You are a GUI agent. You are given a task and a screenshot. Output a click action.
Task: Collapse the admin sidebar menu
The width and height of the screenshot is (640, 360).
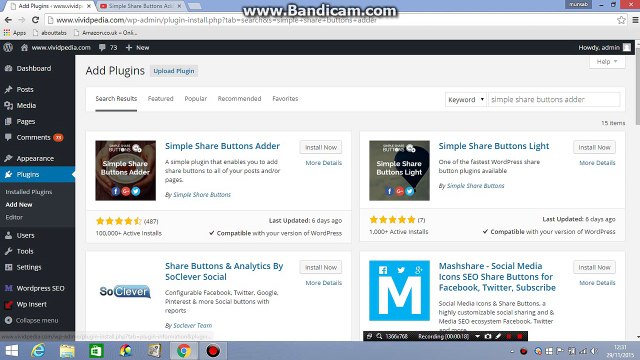(32, 320)
